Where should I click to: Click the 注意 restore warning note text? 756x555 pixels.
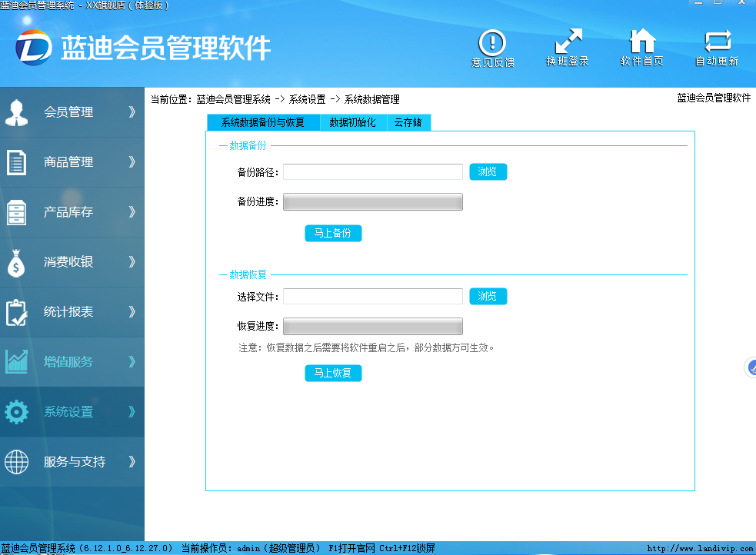click(366, 348)
